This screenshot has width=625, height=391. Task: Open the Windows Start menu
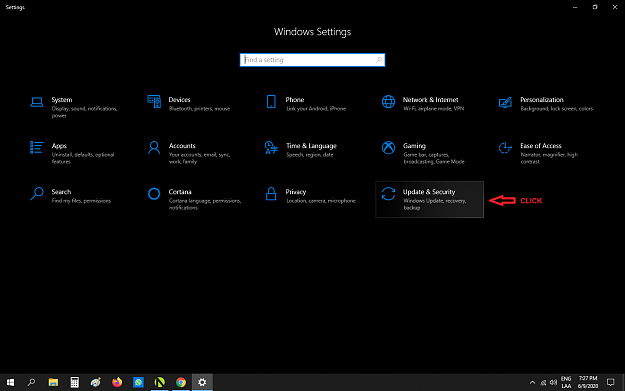[10, 382]
